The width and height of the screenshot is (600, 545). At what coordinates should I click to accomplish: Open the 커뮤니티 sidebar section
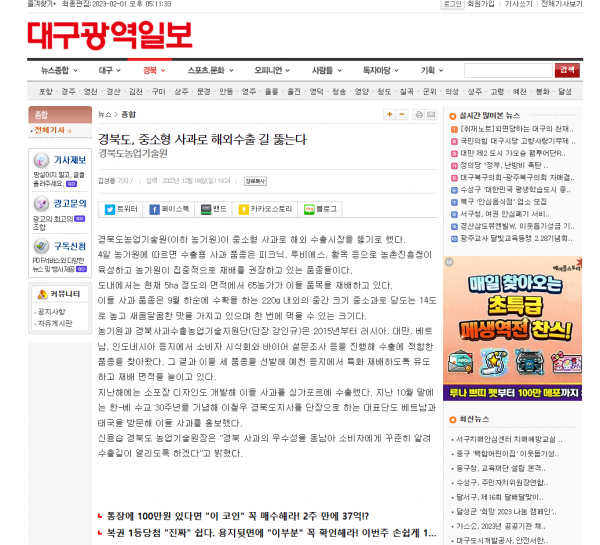click(59, 294)
